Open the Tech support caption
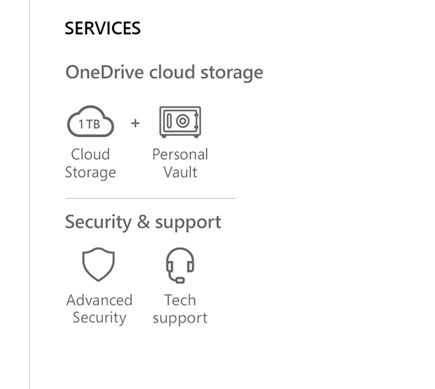 (x=180, y=309)
